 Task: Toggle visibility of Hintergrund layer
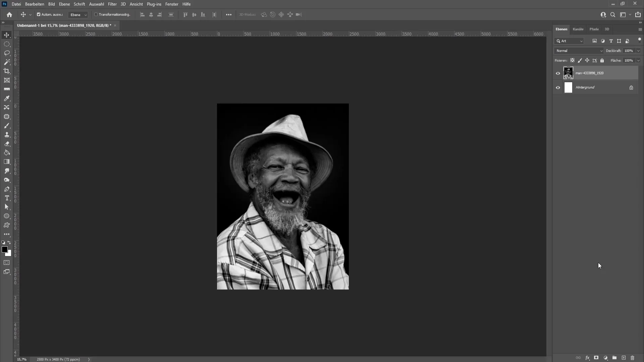pos(558,87)
